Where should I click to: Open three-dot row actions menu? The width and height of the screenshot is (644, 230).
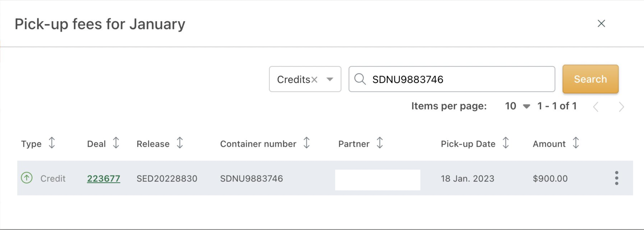coord(617,178)
